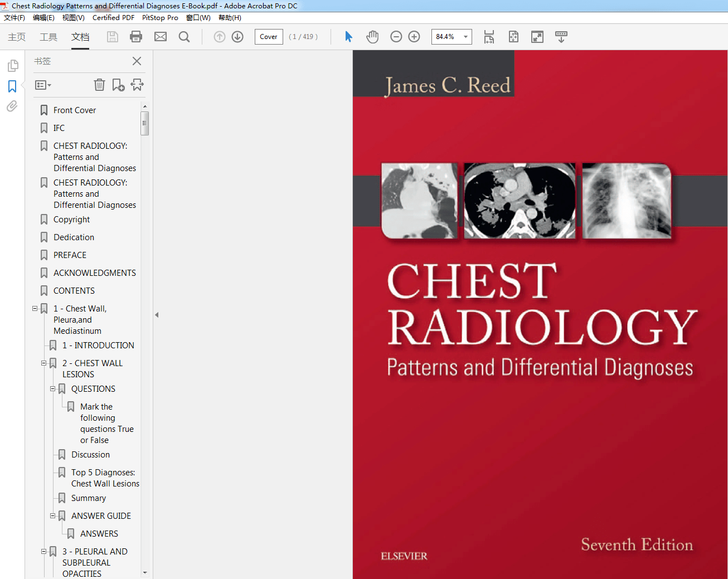
Task: Open the Attachments panel
Action: (x=12, y=106)
